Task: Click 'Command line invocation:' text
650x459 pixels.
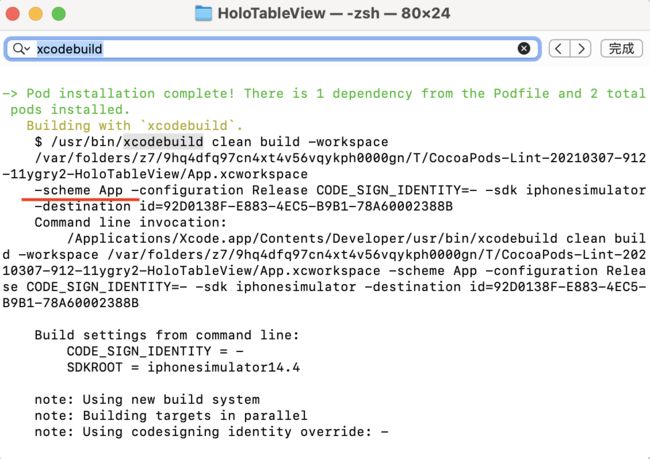Action: tap(131, 223)
